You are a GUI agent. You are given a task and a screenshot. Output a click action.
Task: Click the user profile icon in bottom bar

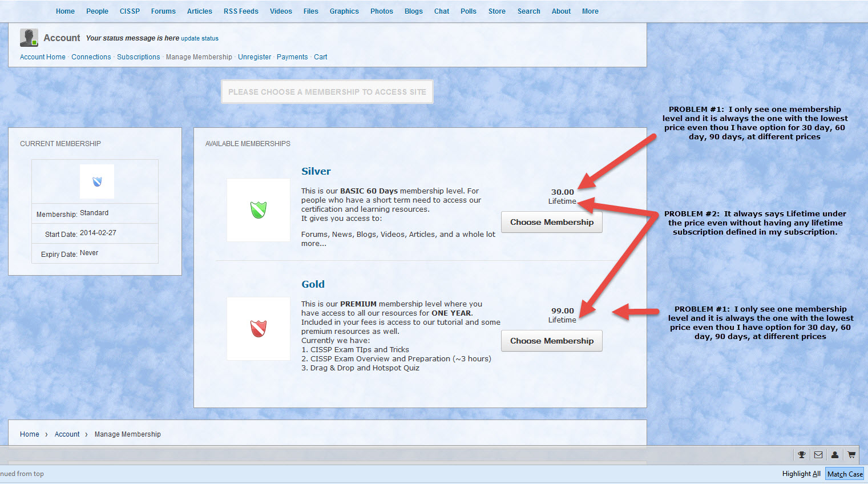[x=835, y=455]
